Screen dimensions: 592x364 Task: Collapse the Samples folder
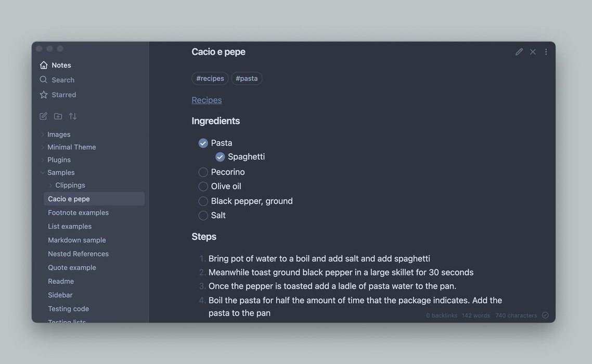[43, 173]
